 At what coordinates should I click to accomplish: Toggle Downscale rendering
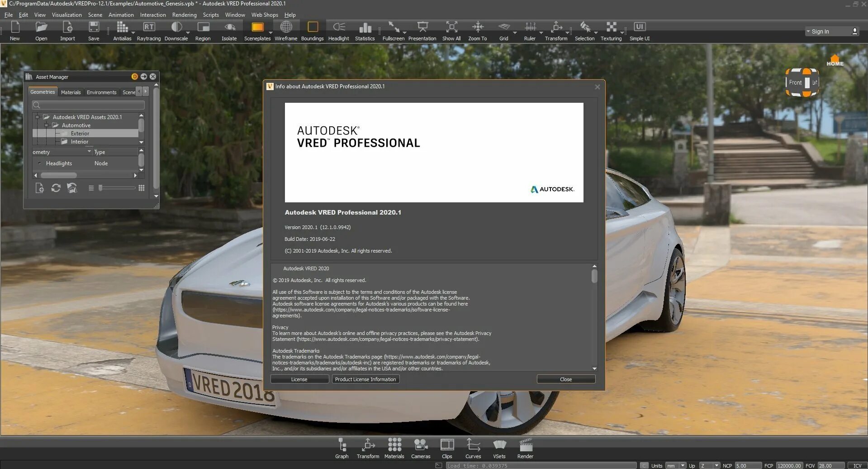[176, 31]
